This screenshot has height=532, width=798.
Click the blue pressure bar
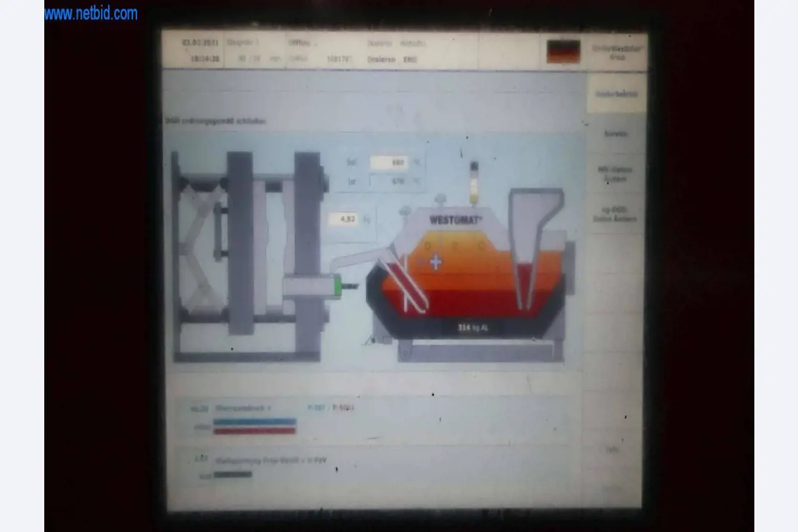(x=254, y=422)
